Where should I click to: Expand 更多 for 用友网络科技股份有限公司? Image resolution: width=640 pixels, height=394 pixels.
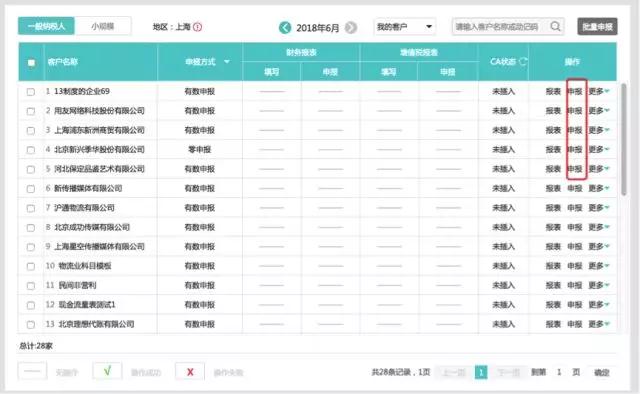click(x=598, y=111)
